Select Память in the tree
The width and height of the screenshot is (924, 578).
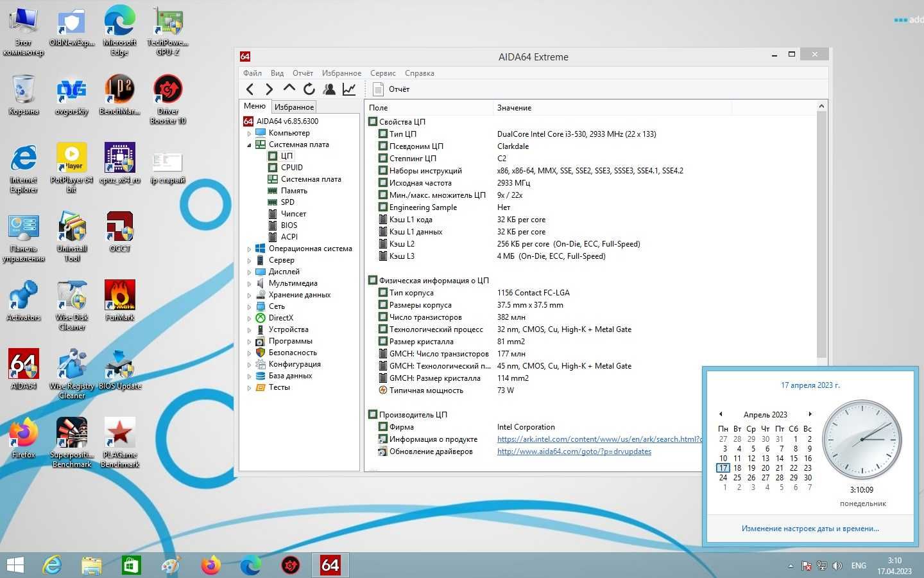[x=294, y=191]
